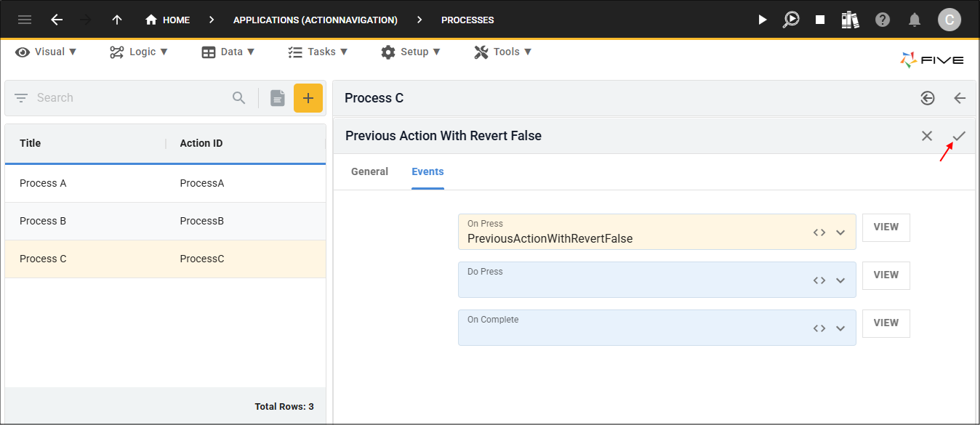Cancel editing with the X icon
The width and height of the screenshot is (980, 425).
[x=927, y=136]
